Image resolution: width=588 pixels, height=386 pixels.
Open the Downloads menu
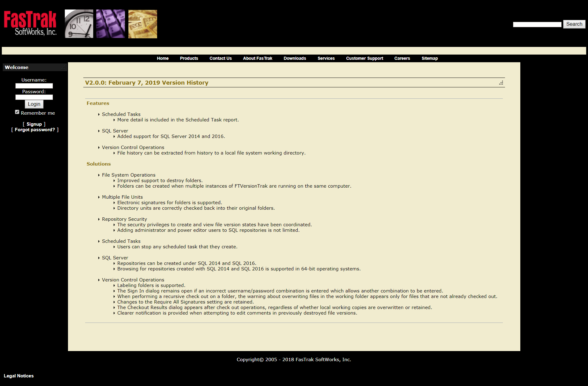[x=295, y=58]
